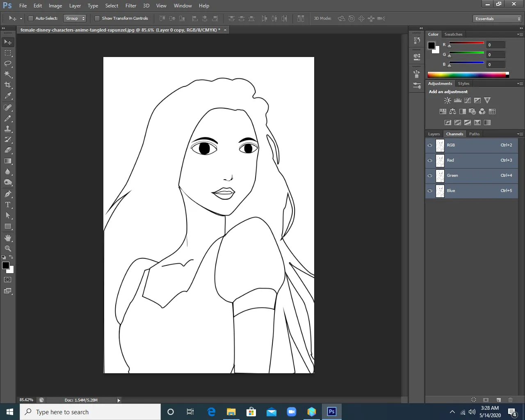Delete current channel trash icon
Image resolution: width=525 pixels, height=420 pixels.
coord(511,399)
